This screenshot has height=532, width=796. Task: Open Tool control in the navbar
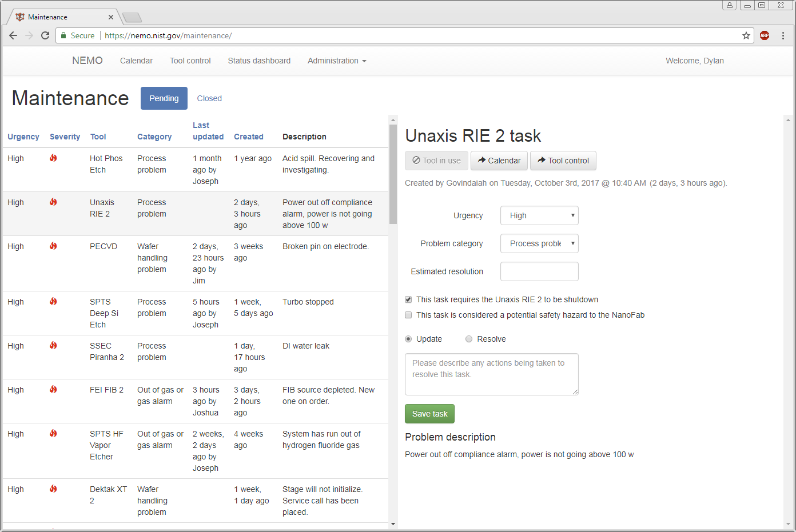point(190,61)
